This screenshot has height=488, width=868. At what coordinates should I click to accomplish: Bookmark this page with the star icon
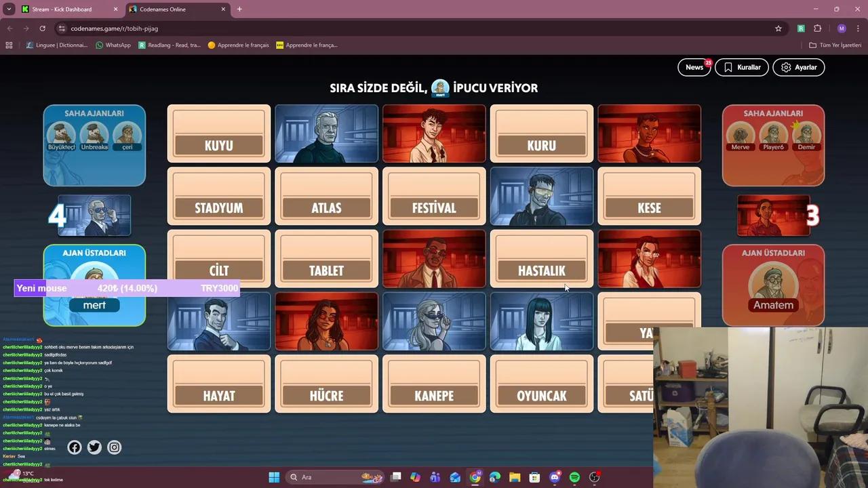pyautogui.click(x=778, y=28)
